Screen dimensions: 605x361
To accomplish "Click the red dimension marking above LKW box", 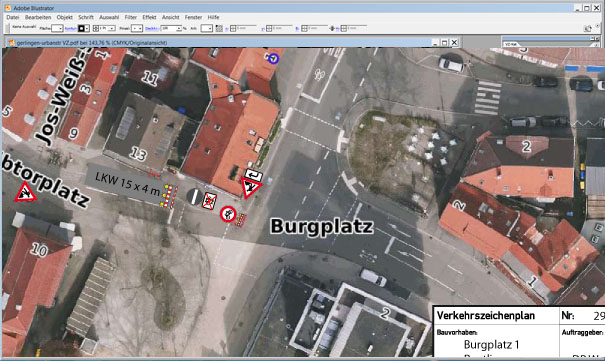I will (x=154, y=174).
